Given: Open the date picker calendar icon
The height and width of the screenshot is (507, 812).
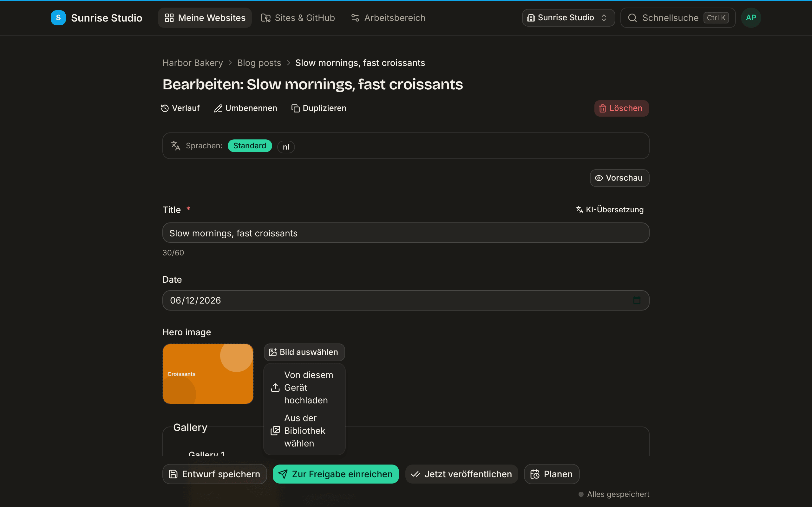Looking at the screenshot, I should click(x=637, y=300).
